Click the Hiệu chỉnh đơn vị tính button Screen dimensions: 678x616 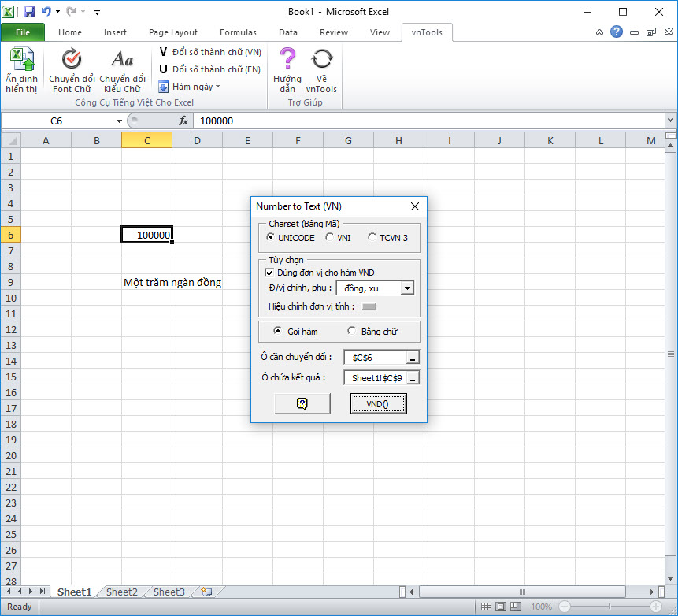tap(369, 306)
